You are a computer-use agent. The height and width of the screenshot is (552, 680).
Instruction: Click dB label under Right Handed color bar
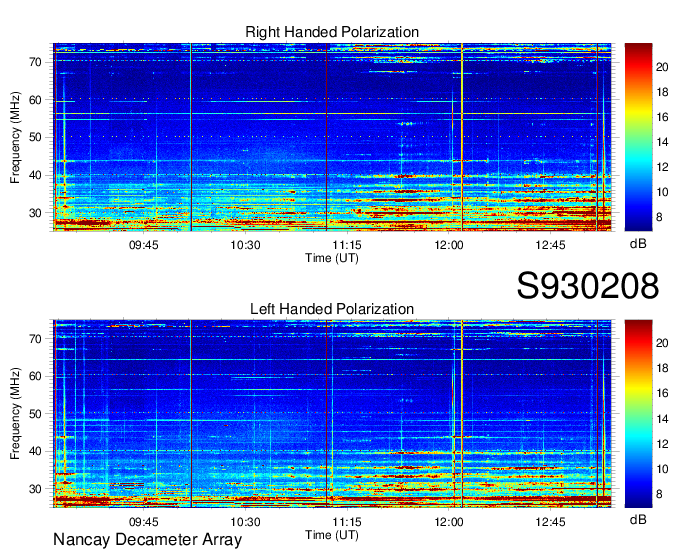638,244
